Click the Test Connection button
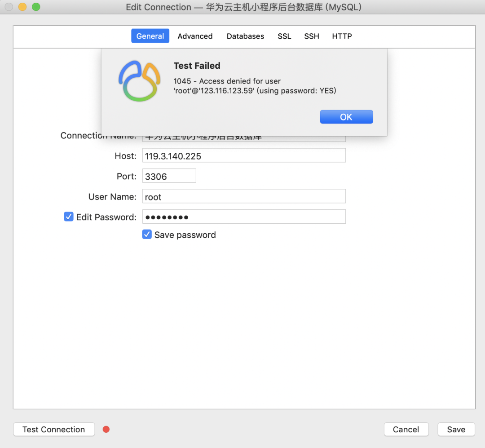The image size is (485, 448). pyautogui.click(x=54, y=430)
